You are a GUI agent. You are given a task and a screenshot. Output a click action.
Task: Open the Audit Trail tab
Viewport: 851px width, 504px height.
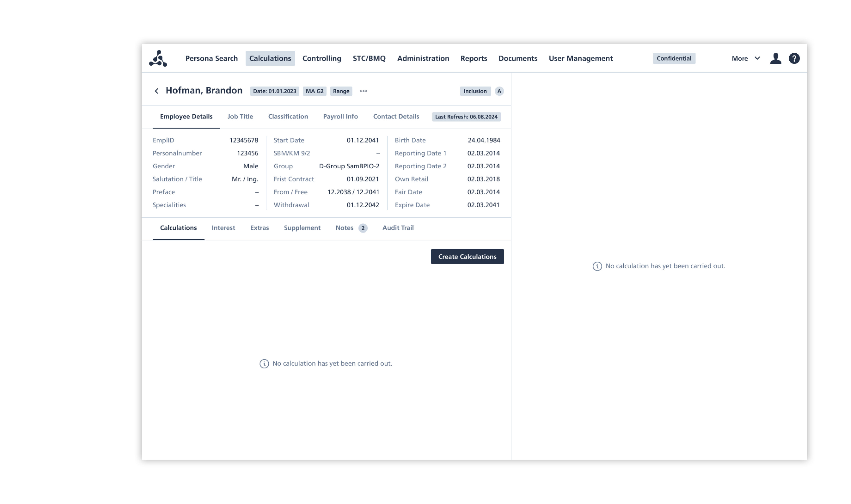[398, 228]
